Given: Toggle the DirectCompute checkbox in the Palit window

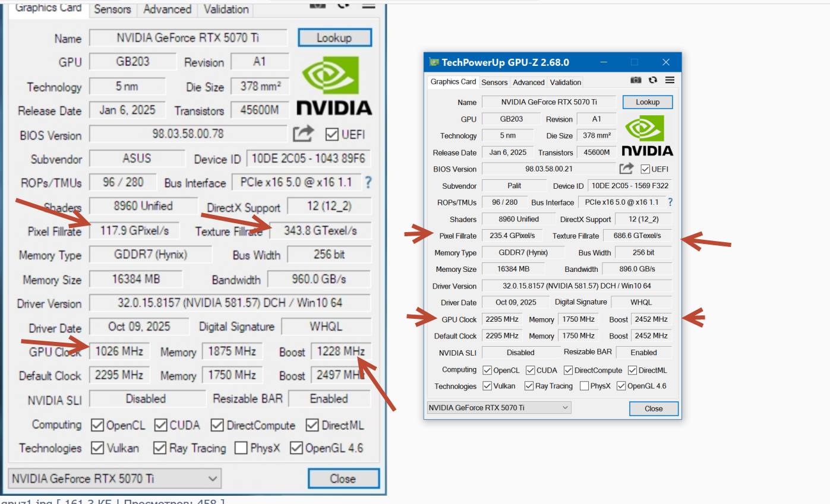Looking at the screenshot, I should 569,370.
